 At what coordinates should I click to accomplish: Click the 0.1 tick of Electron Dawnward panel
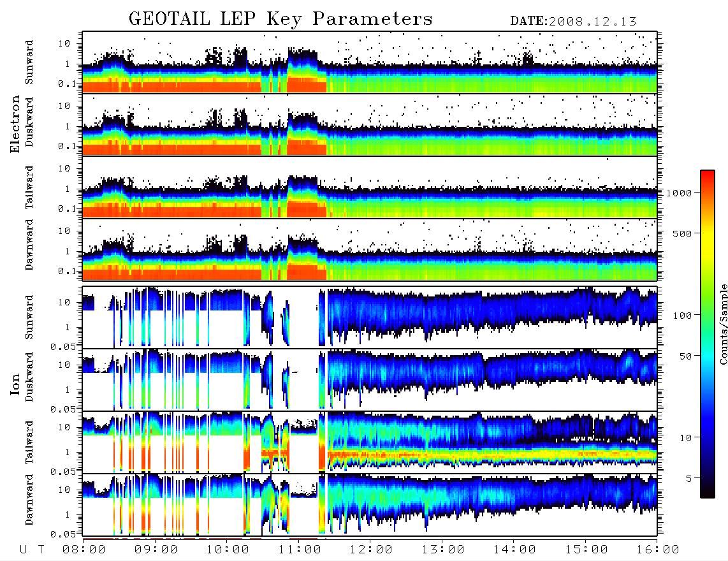pyautogui.click(x=68, y=271)
